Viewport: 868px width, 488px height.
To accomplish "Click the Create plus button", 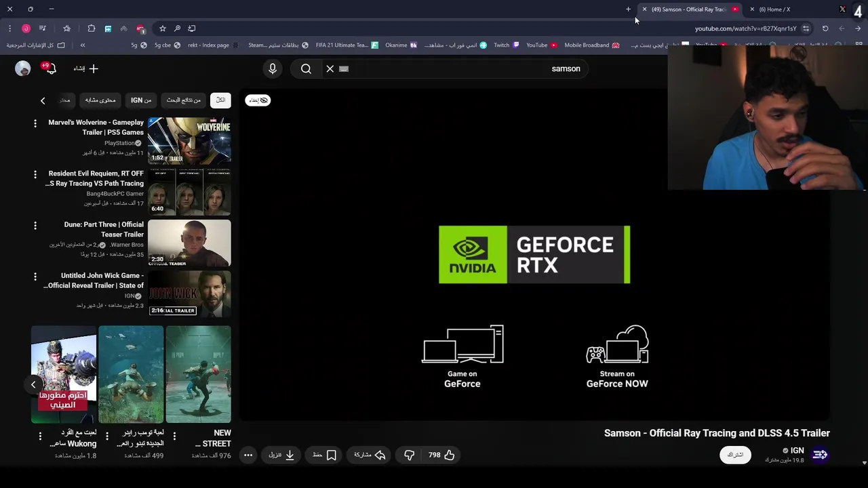I will pos(86,68).
